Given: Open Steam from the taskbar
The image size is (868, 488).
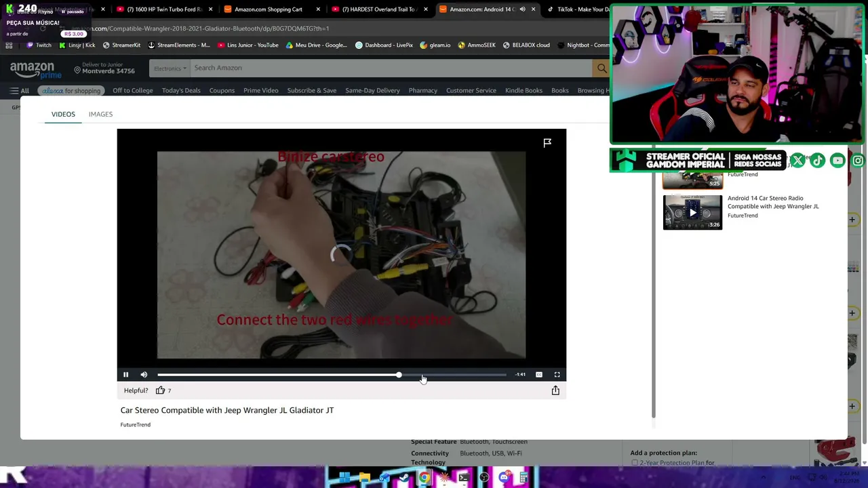Looking at the screenshot, I should [x=404, y=478].
